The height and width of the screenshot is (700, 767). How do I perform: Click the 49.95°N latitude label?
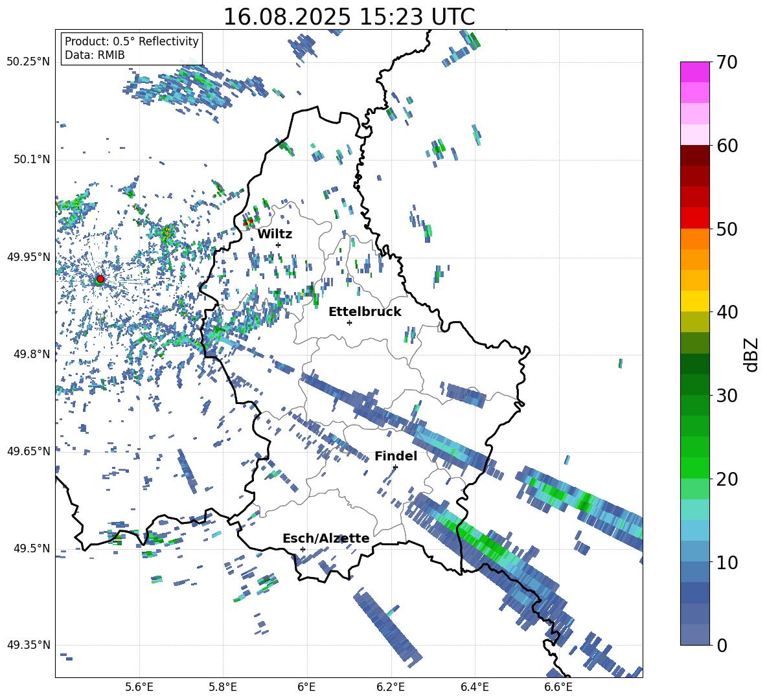29,257
